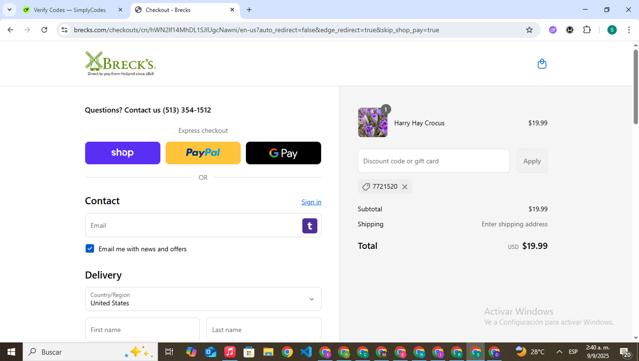Bookmark this page with the star icon
The width and height of the screenshot is (639, 361).
(x=529, y=30)
